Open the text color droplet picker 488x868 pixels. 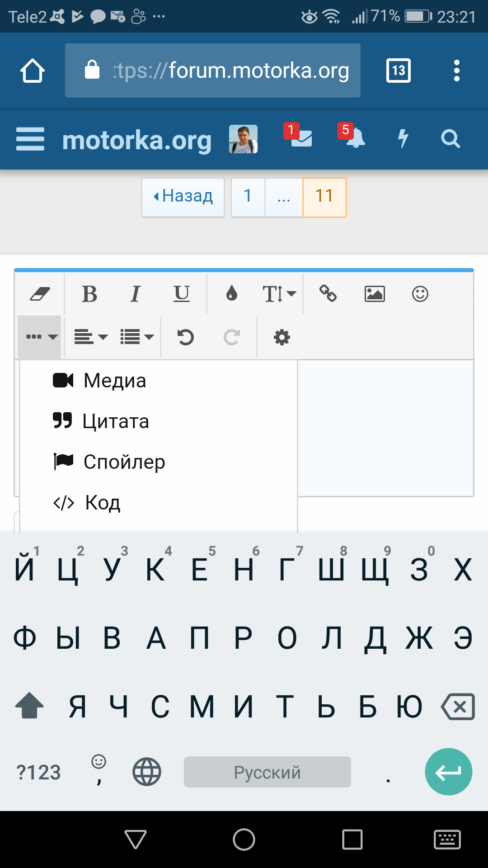[232, 294]
